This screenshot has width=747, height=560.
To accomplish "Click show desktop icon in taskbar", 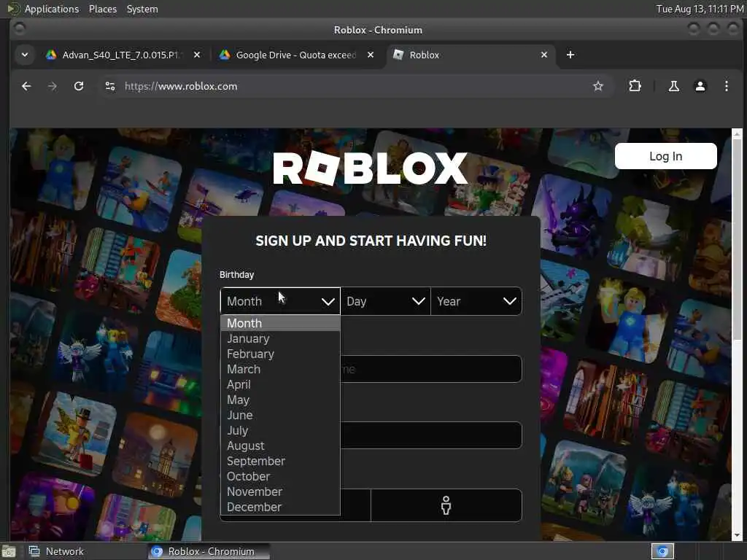I will (9, 552).
